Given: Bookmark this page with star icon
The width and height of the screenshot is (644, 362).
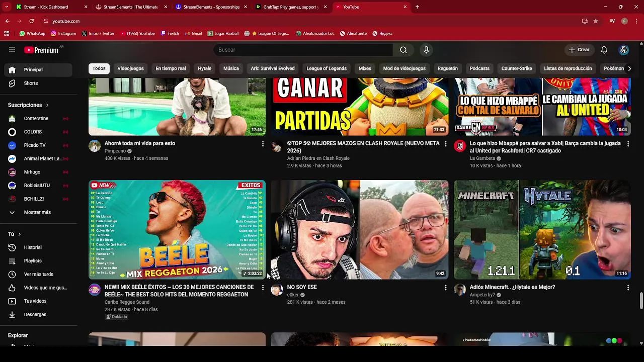Looking at the screenshot, I should point(596,21).
